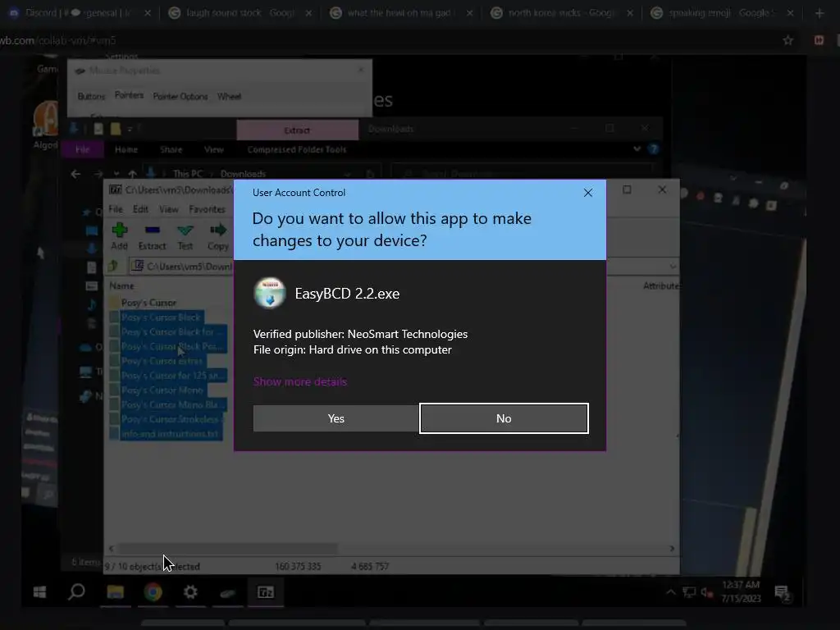The height and width of the screenshot is (630, 840).
Task: Click This PC in the Explorer breadcrumb
Action: pos(188,174)
